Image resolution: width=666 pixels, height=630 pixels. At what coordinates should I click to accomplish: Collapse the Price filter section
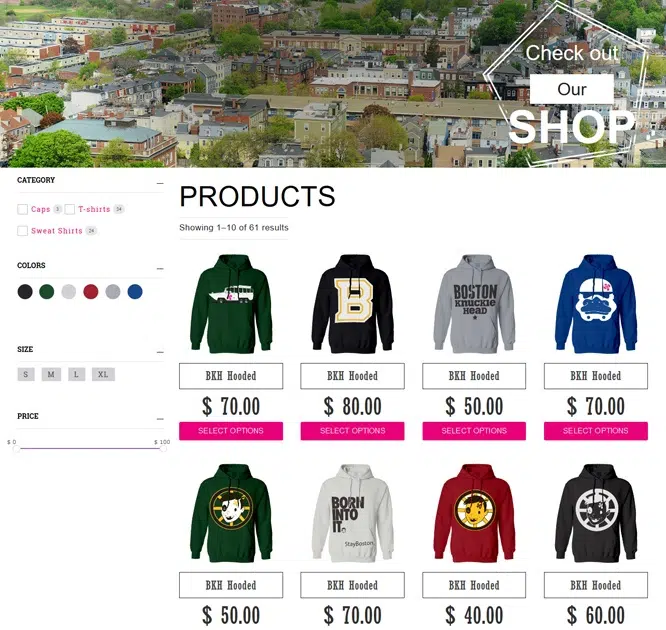pos(160,419)
